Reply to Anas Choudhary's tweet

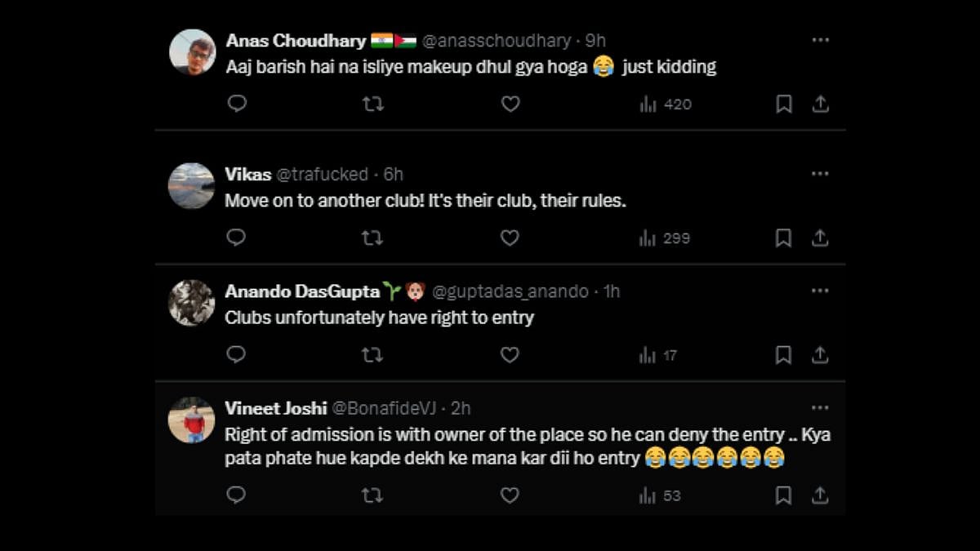click(x=237, y=104)
